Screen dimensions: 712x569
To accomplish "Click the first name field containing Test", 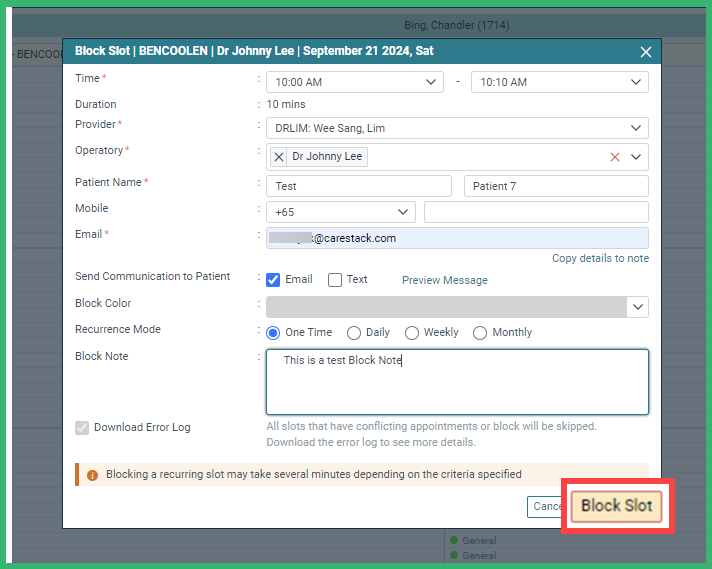I will click(359, 186).
